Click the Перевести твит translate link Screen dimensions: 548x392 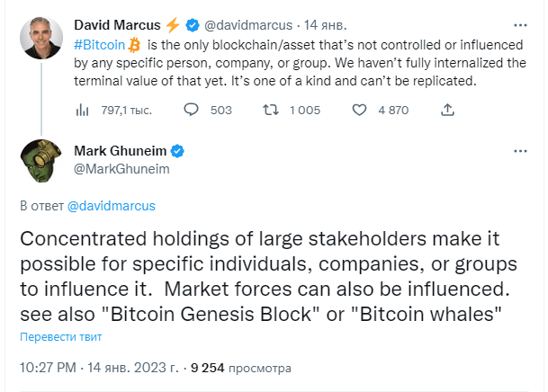click(61, 337)
